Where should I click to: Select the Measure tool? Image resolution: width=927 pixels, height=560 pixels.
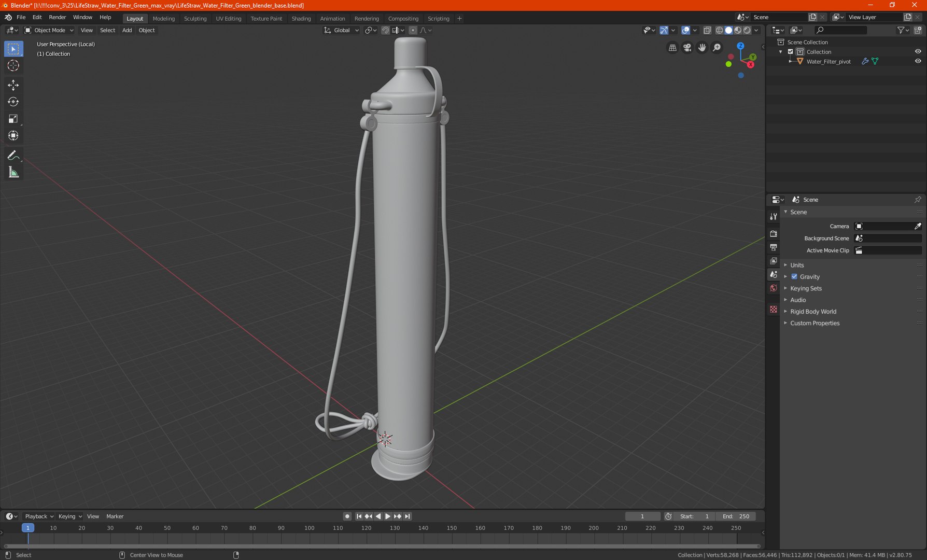[13, 173]
